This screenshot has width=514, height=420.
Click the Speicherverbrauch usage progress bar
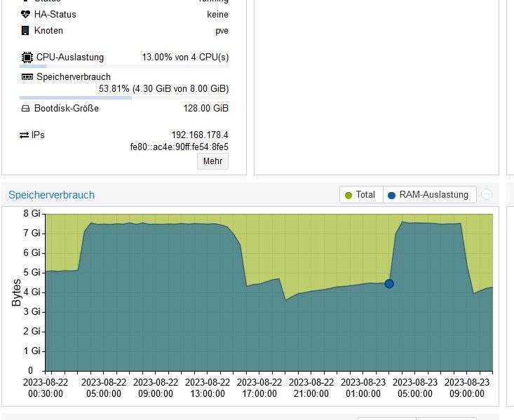[124, 97]
